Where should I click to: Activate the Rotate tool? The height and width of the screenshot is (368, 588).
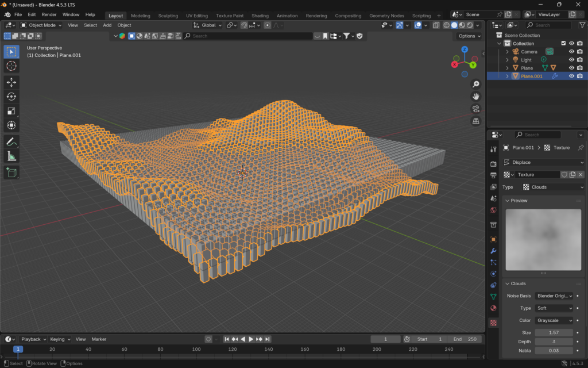(x=11, y=97)
